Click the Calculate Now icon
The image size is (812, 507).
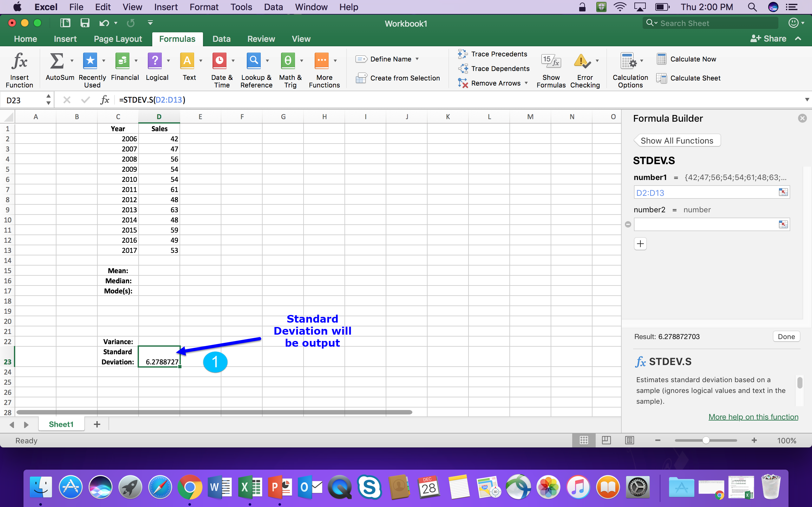tap(661, 59)
